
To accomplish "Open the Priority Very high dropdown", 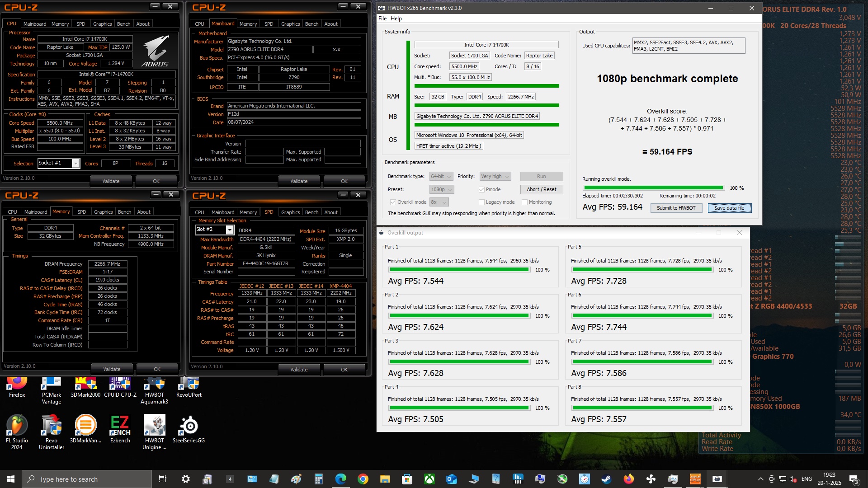I will coord(495,176).
